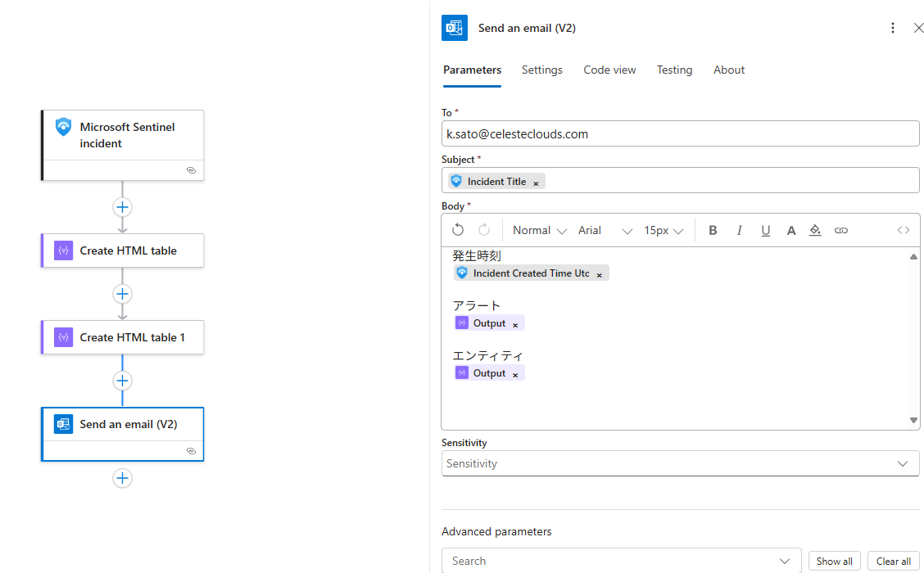This screenshot has height=573, width=924.
Task: Insert step below Microsoft Sentinel incident
Action: (x=122, y=207)
